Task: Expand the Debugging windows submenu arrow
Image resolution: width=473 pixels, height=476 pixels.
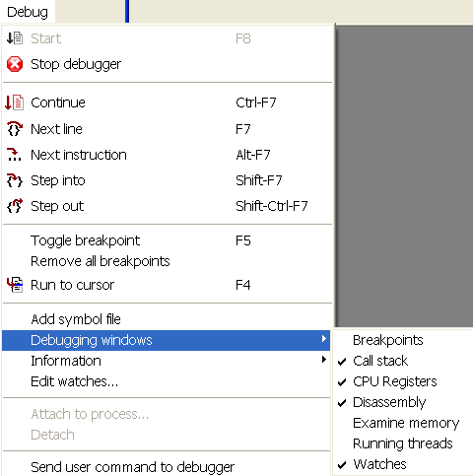Action: [x=324, y=339]
